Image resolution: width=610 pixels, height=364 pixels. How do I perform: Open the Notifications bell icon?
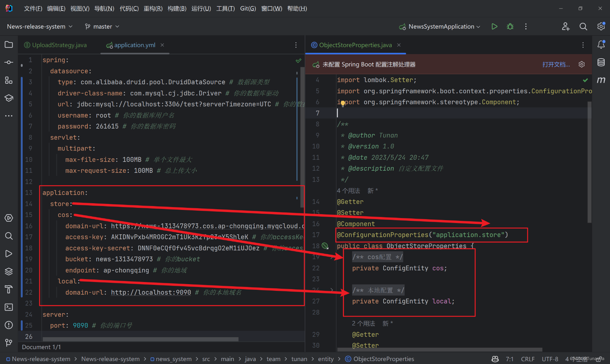click(601, 44)
